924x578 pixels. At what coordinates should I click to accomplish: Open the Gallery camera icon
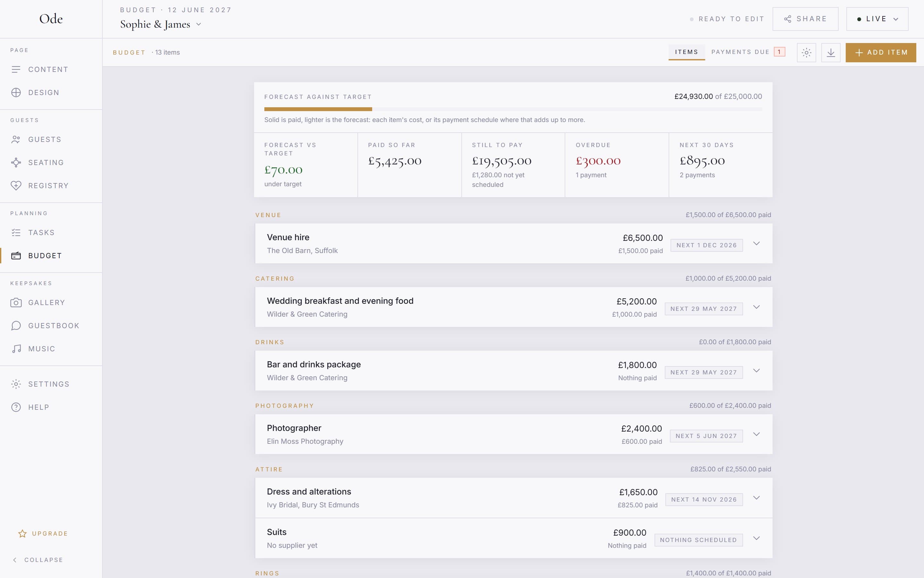point(16,303)
